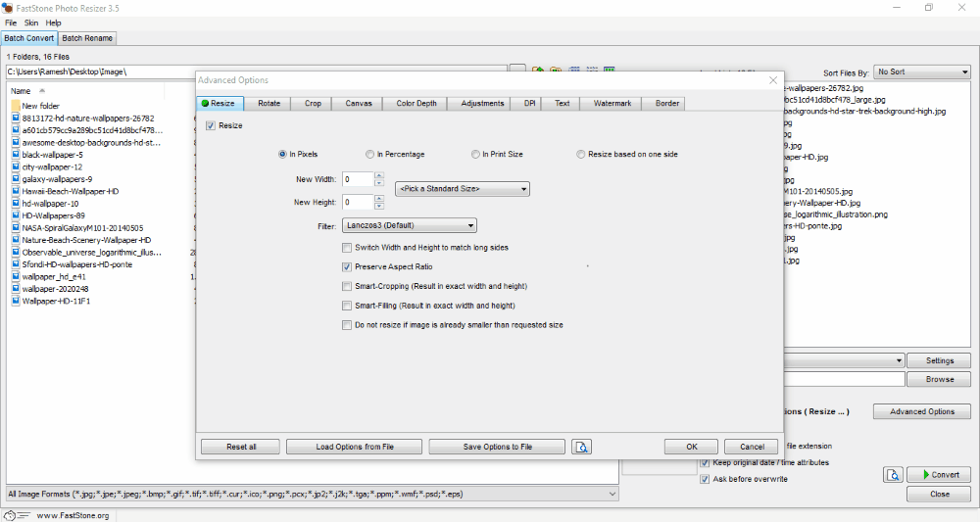Open the Sort Files By dropdown
Image resolution: width=980 pixels, height=522 pixels.
click(x=922, y=71)
